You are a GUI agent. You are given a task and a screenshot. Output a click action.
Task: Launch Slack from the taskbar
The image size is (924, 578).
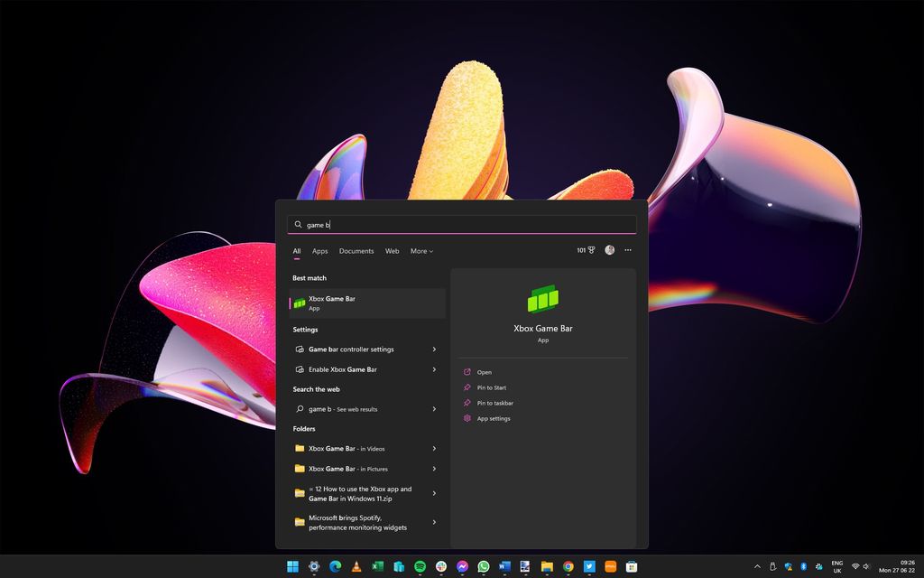click(439, 567)
